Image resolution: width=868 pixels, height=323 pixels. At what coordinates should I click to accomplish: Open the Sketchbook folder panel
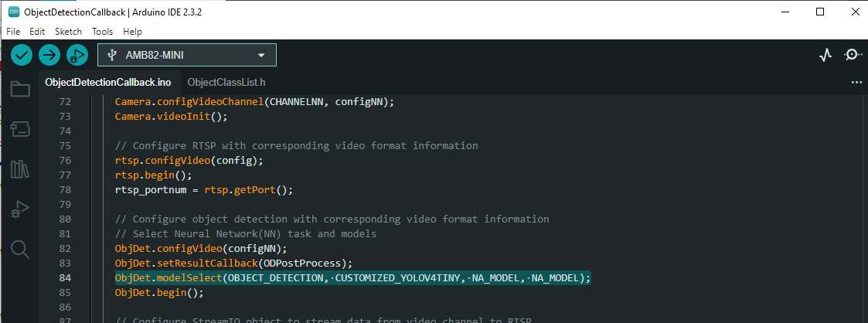coord(20,90)
